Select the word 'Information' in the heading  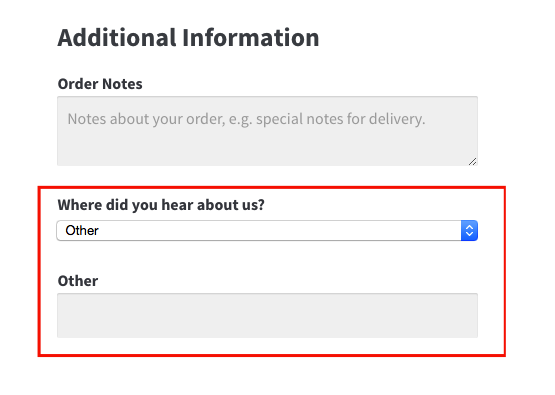pos(251,38)
